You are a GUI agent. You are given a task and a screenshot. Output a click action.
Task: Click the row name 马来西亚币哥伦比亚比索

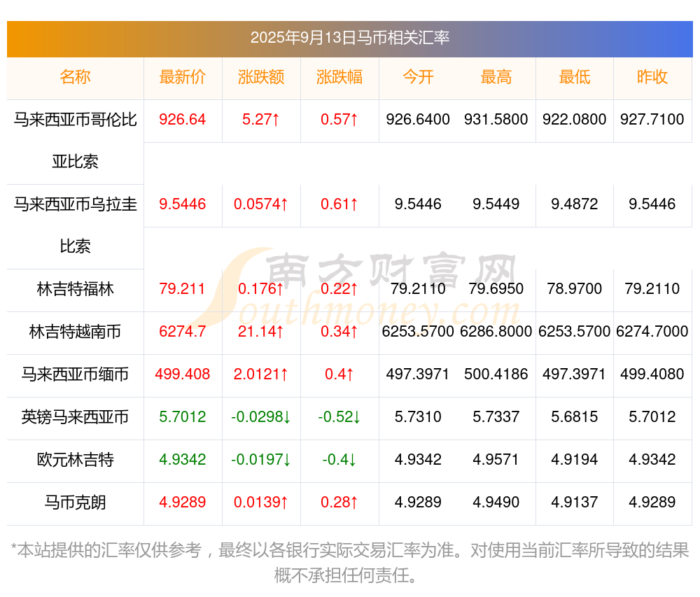[x=75, y=141]
